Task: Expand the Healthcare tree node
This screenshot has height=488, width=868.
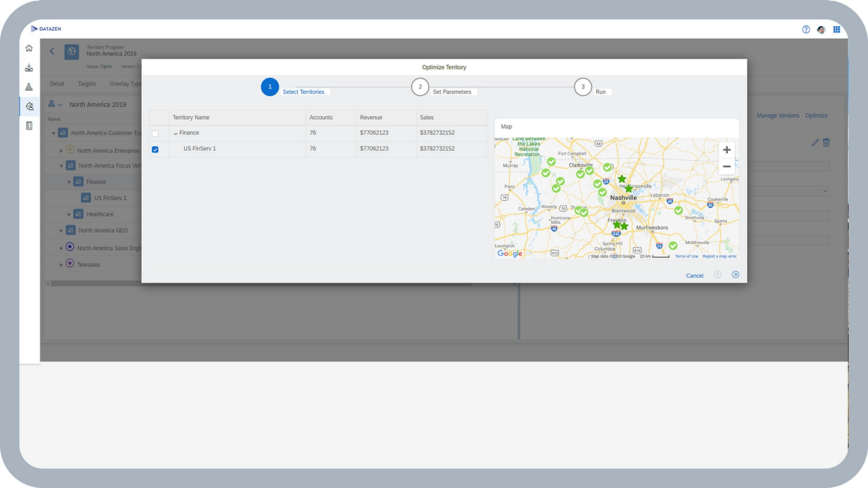Action: (x=69, y=214)
